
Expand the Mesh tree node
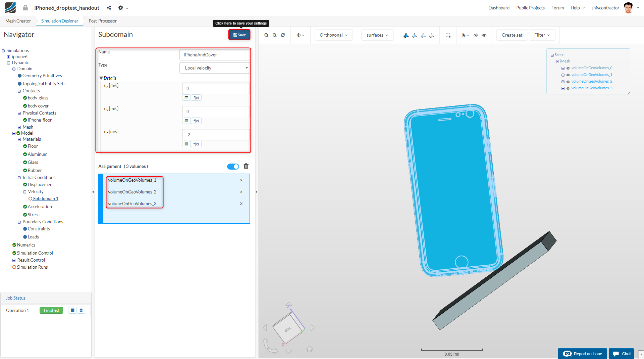pos(19,127)
